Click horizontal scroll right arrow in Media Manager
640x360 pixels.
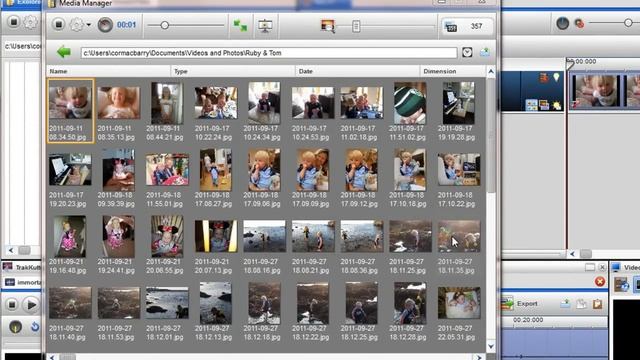[479, 357]
